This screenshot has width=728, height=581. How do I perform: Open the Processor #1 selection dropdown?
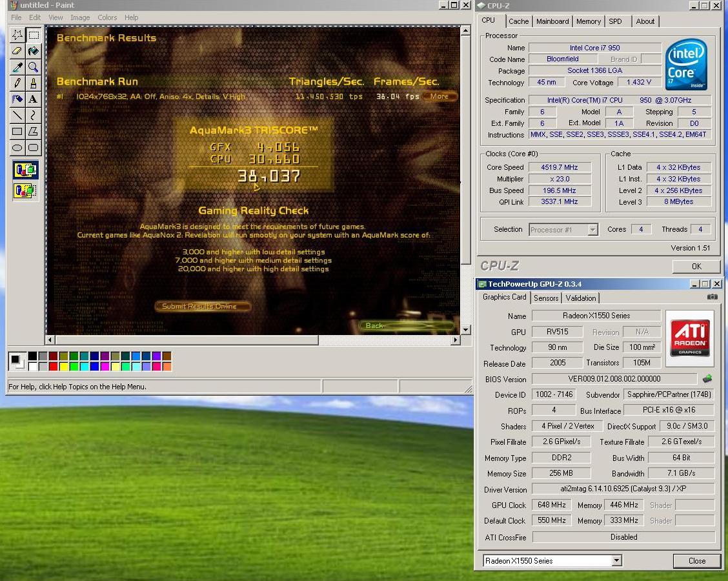pos(592,229)
